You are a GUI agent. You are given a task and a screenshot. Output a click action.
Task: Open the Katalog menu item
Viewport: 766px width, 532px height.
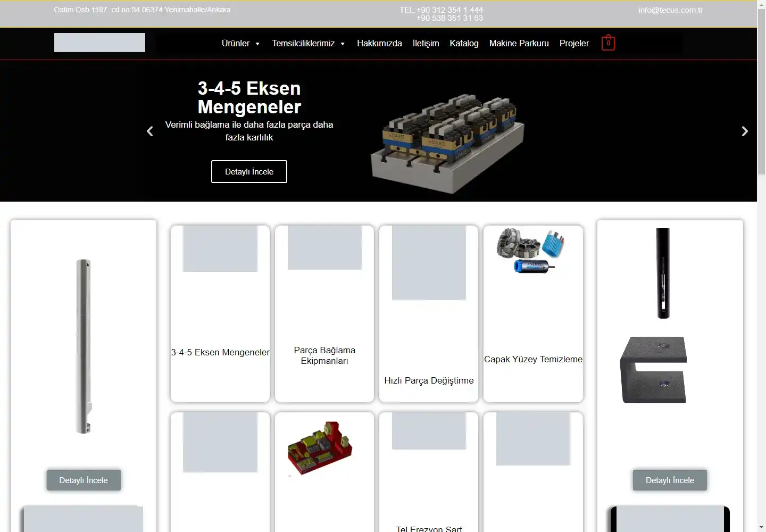(464, 43)
